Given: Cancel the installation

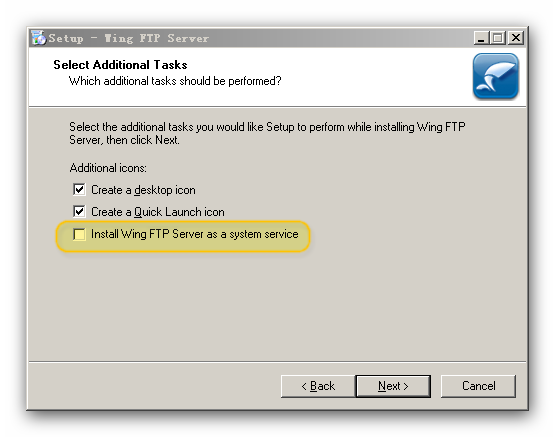Looking at the screenshot, I should [x=478, y=386].
